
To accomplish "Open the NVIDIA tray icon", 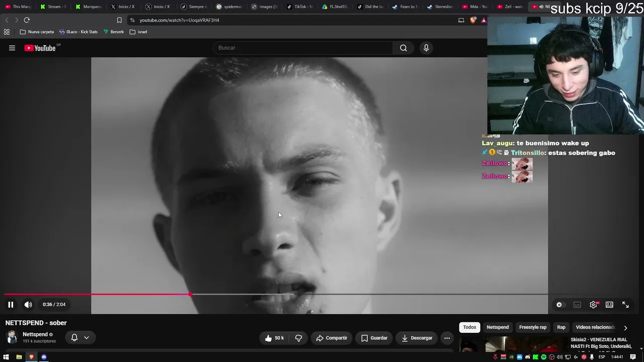I will tap(511, 357).
